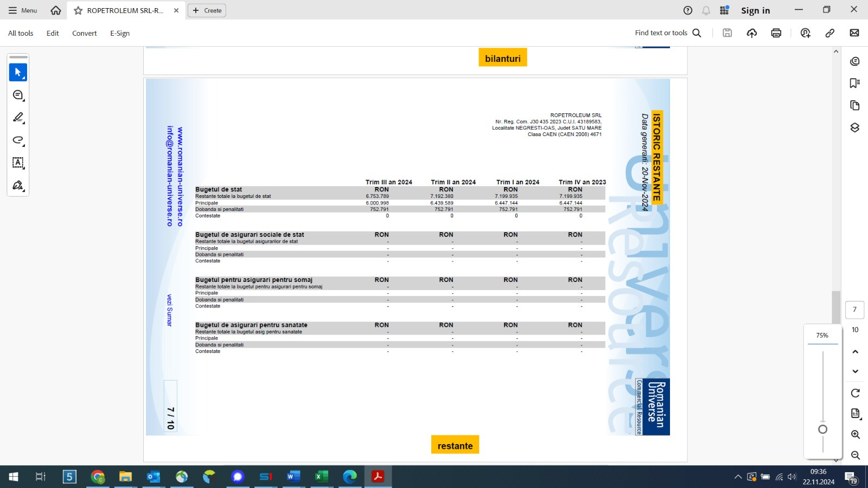Copy a link to the file
Viewport: 868px width, 488px height.
point(830,33)
